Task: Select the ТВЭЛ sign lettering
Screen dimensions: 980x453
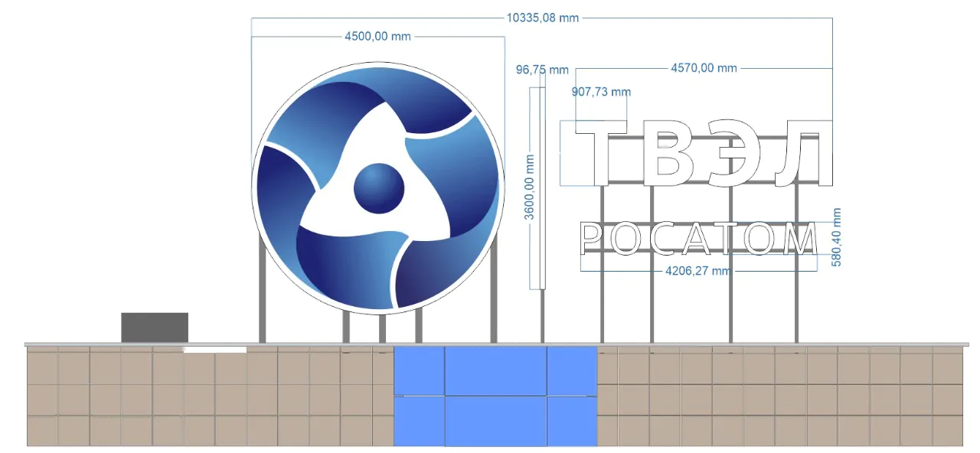Action: click(704, 154)
